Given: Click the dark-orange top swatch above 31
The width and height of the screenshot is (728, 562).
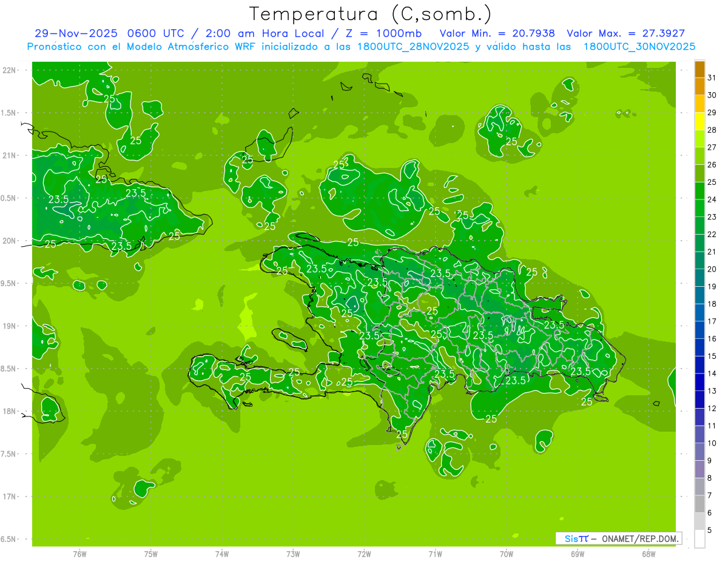Looking at the screenshot, I should coord(699,69).
